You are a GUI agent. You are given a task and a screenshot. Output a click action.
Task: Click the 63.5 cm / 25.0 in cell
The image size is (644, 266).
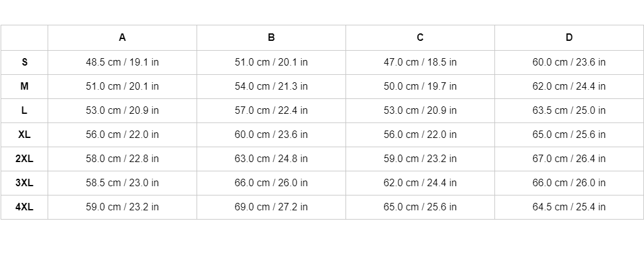coord(569,110)
